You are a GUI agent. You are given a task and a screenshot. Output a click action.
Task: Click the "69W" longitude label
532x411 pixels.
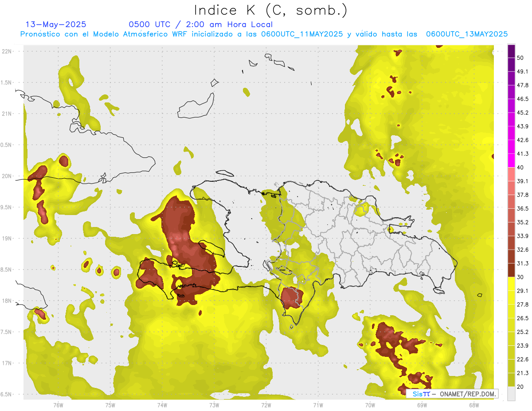[x=422, y=405]
